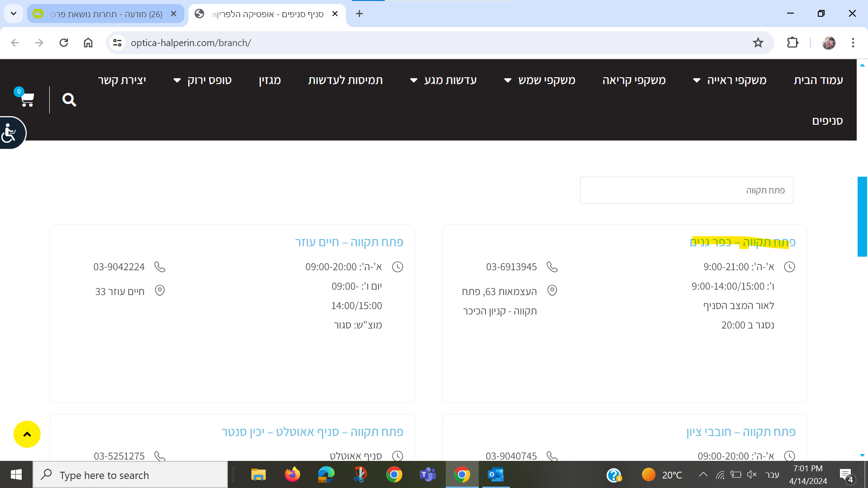The height and width of the screenshot is (488, 868).
Task: Launch Firefox from the taskbar
Action: coord(292,475)
